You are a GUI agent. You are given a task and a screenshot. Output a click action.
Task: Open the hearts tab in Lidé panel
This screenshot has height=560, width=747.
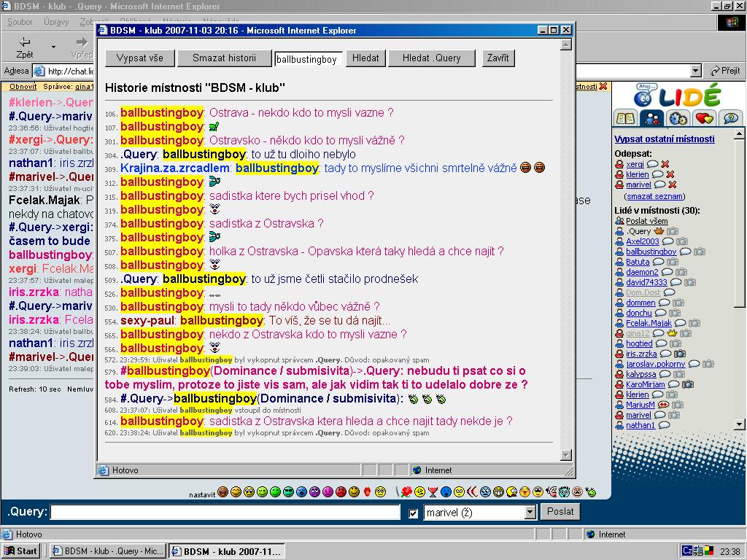704,117
